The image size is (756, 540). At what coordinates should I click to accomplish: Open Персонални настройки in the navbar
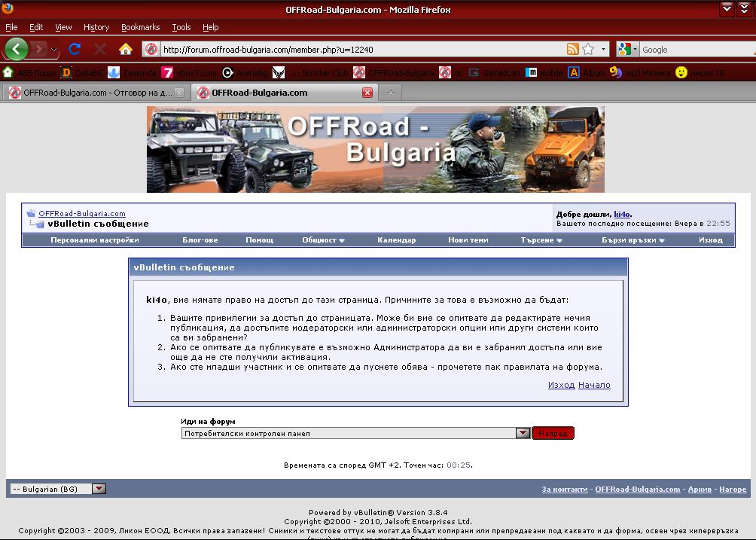pyautogui.click(x=95, y=240)
